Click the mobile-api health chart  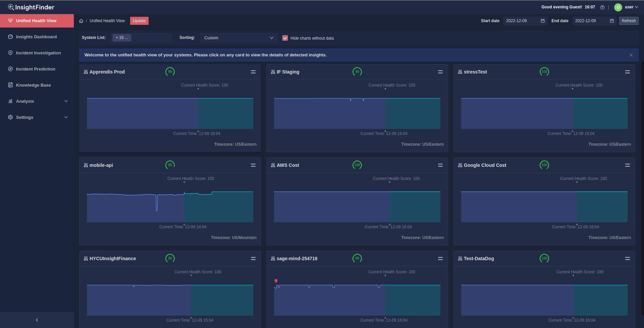point(170,206)
